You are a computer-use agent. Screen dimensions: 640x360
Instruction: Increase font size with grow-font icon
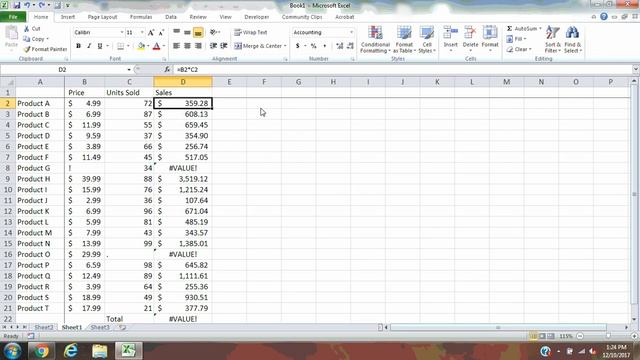[151, 32]
